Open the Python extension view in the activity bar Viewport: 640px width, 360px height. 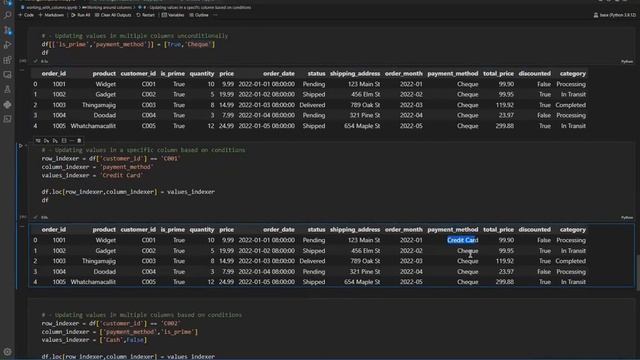tap(7, 104)
